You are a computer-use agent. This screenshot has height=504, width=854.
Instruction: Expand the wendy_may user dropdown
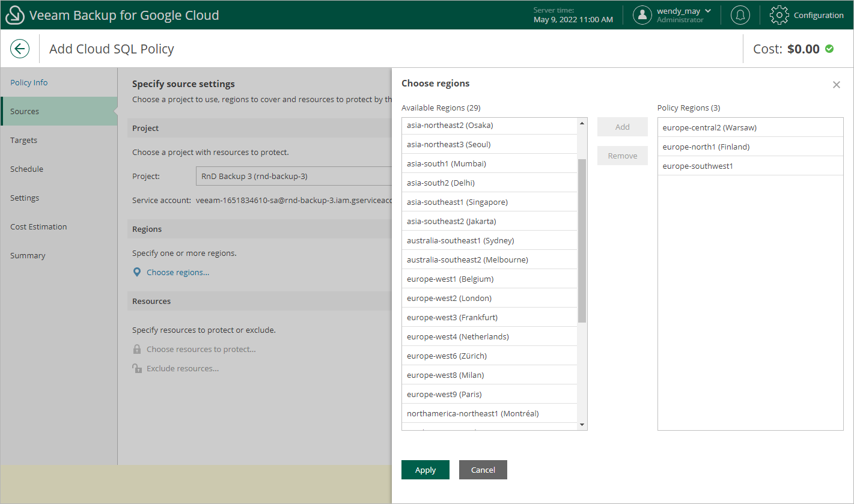point(708,11)
